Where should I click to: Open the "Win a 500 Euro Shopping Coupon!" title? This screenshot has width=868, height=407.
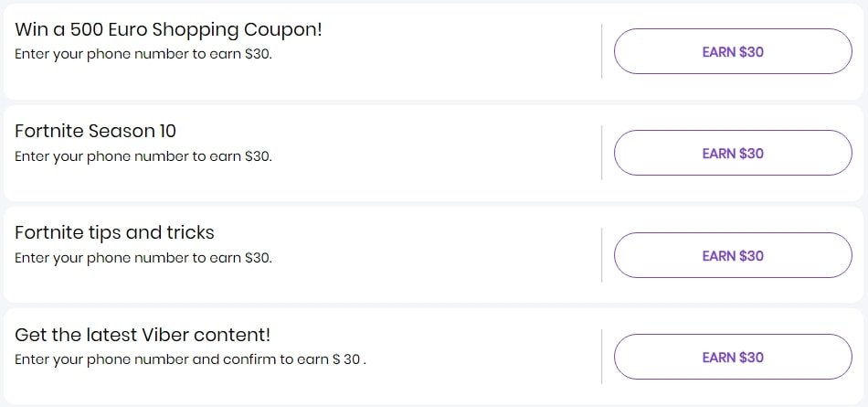[168, 29]
